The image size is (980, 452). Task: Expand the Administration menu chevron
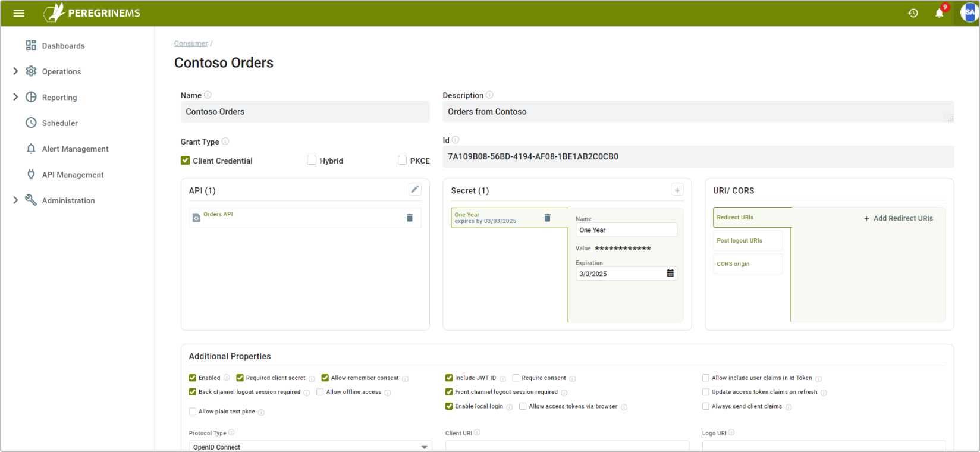click(15, 200)
